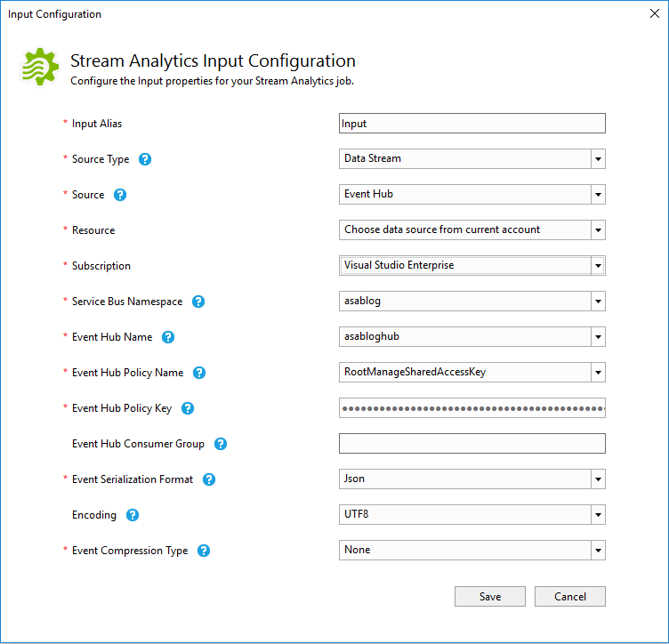Open Event Hub Name dropdown showing asabloghub
This screenshot has width=669, height=644.
(x=472, y=336)
